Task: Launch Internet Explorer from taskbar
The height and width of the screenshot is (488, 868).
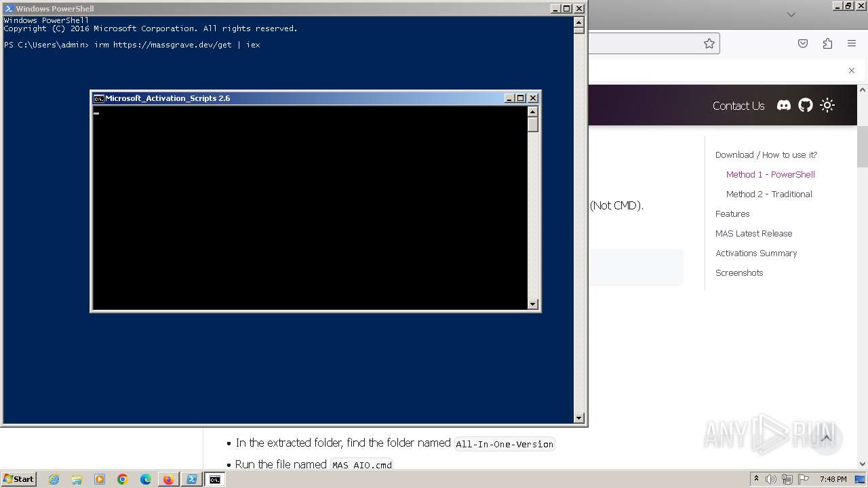Action: (x=54, y=479)
